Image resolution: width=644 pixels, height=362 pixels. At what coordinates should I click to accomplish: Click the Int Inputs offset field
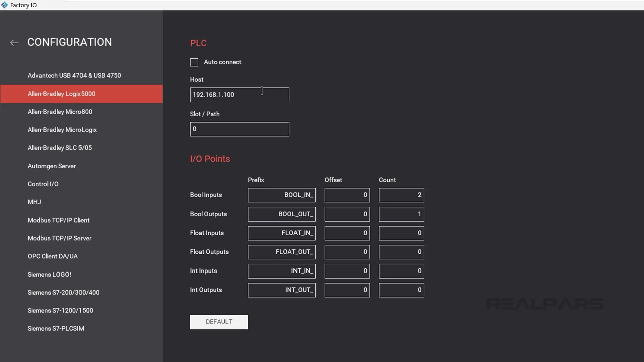coord(347,271)
